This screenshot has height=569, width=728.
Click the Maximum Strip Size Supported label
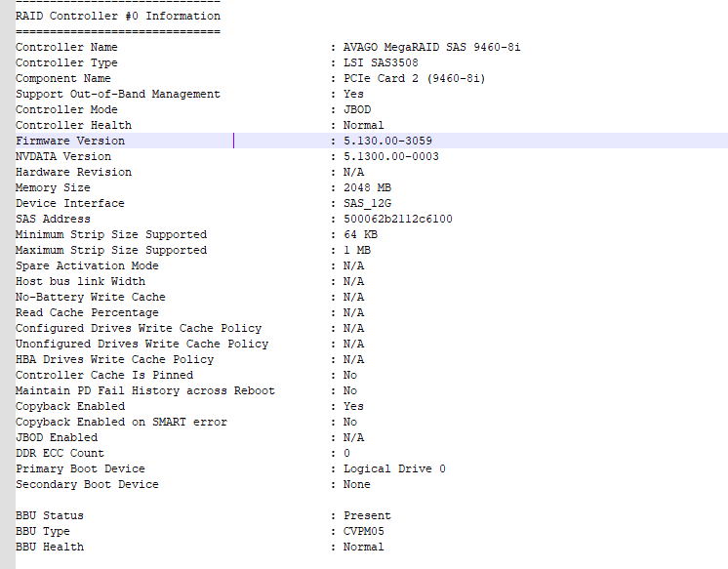(111, 250)
